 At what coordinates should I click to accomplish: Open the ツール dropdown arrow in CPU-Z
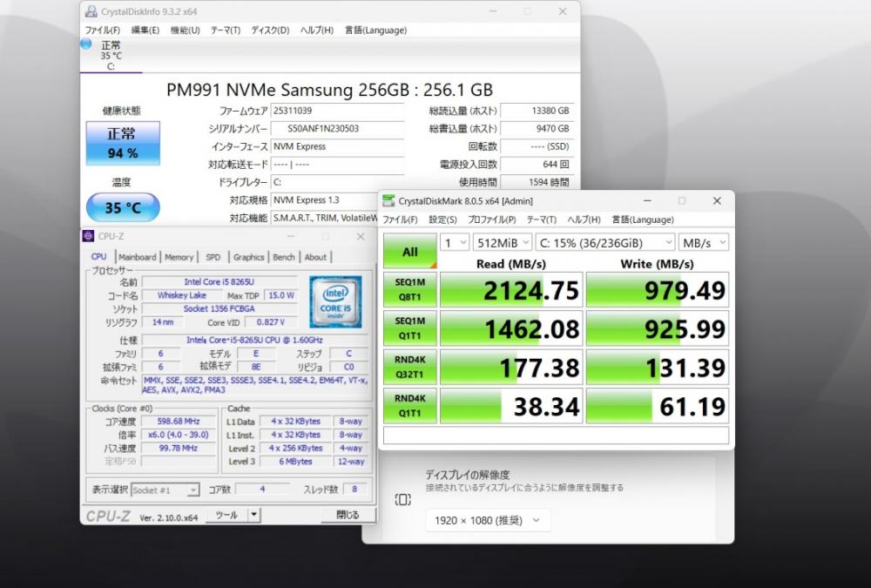253,515
